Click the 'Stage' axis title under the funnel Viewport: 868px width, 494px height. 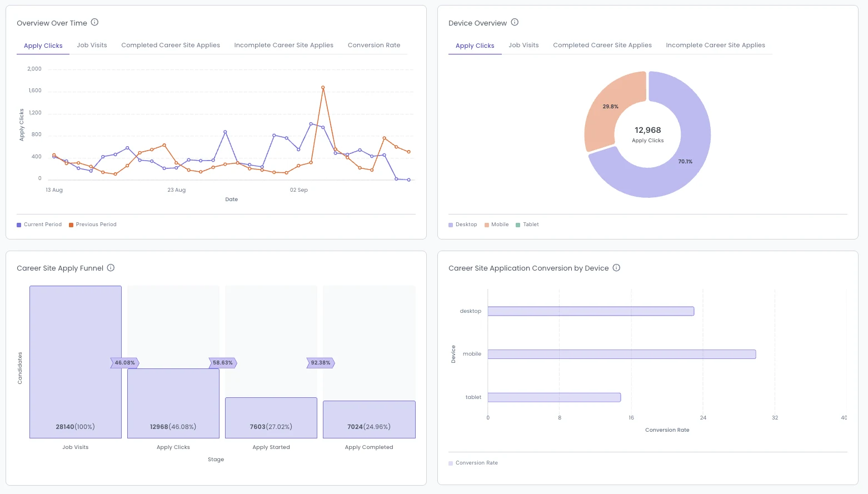click(x=216, y=460)
